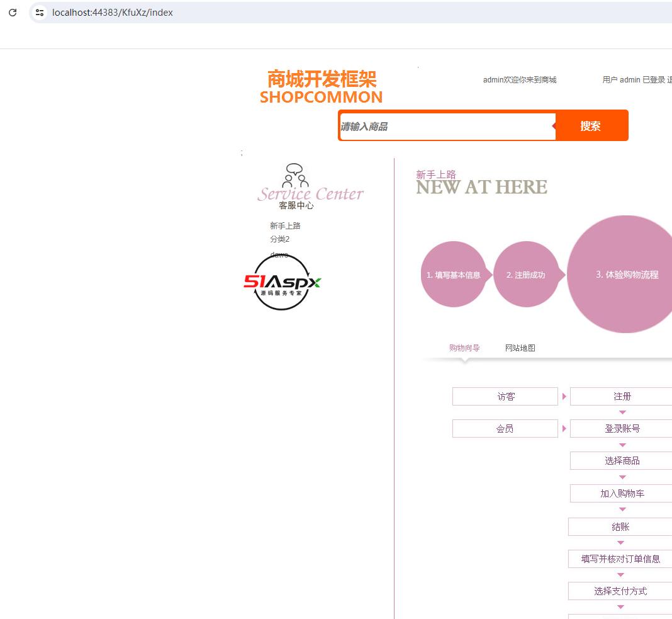
Task: Click the 结账 flow box
Action: [620, 527]
